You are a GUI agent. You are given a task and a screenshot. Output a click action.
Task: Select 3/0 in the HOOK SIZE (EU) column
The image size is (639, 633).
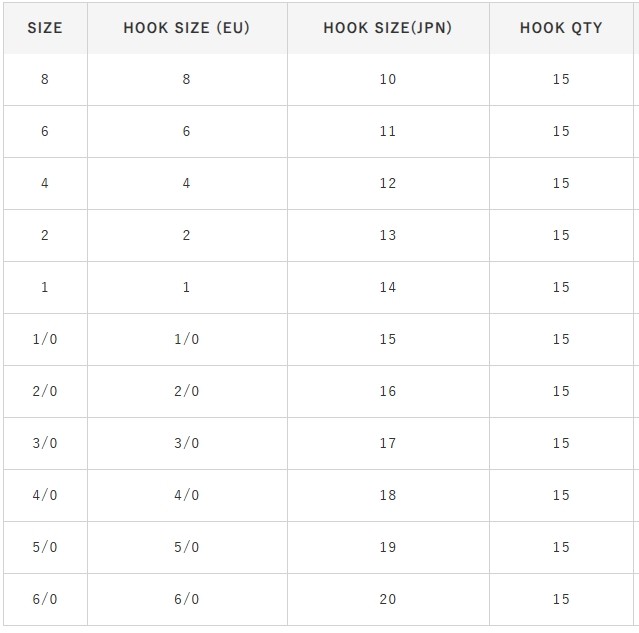(187, 443)
